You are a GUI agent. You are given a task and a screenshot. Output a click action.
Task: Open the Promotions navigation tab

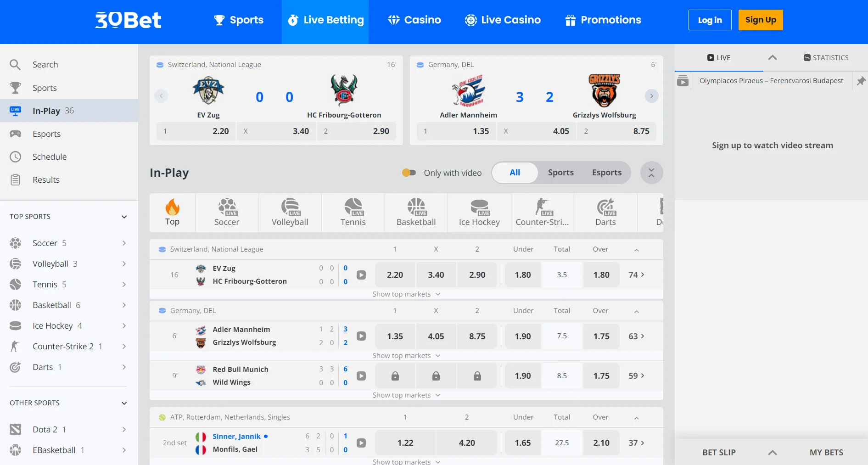[x=603, y=20]
